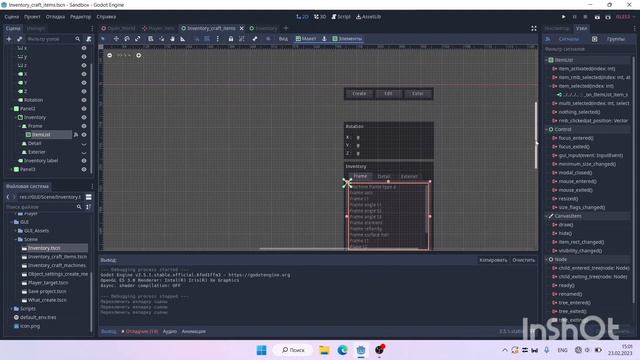The width and height of the screenshot is (640, 360).
Task: Expand the GUI_Assets folder
Action: click(16, 231)
